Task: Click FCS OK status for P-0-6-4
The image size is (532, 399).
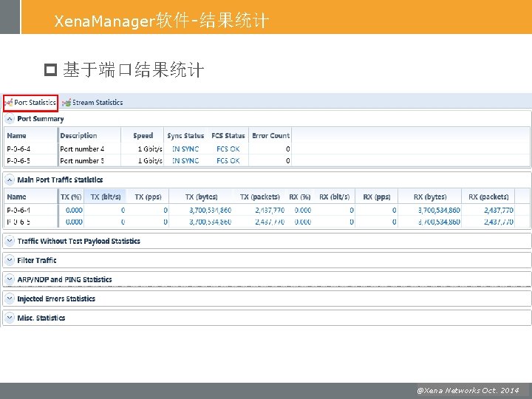Action: pos(228,149)
